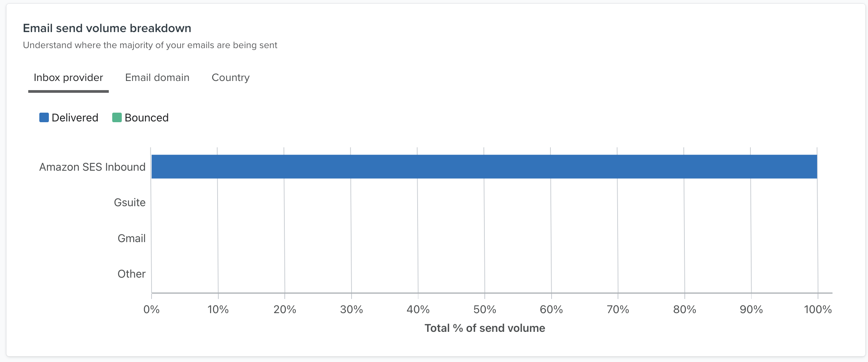Click the Delivered legend color square

pos(44,118)
